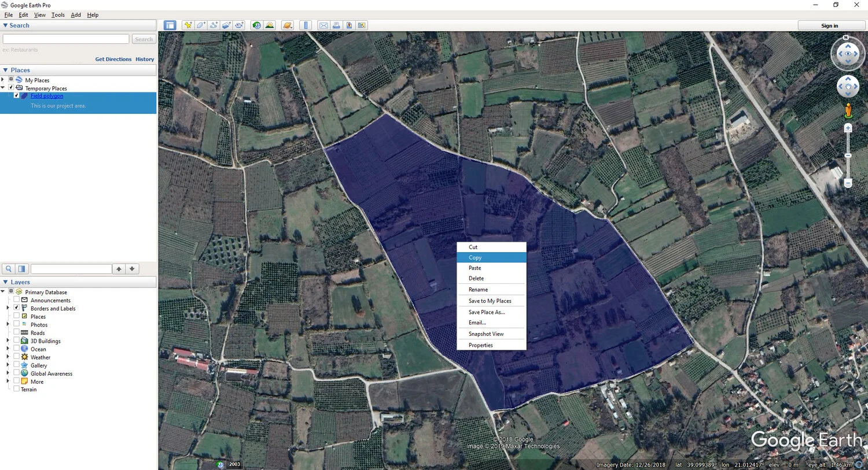Expand the My Places tree node
The width and height of the screenshot is (868, 470).
click(3, 80)
